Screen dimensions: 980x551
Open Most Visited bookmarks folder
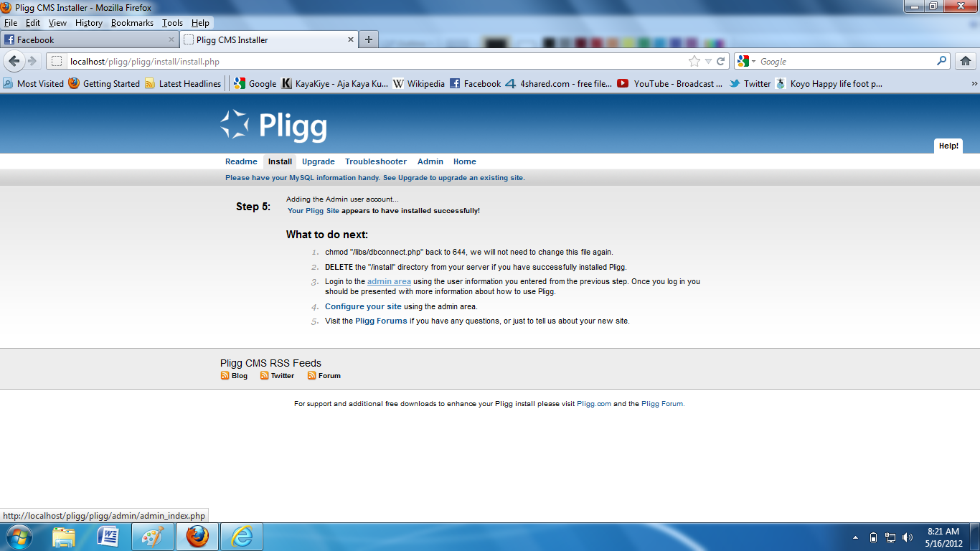point(34,83)
